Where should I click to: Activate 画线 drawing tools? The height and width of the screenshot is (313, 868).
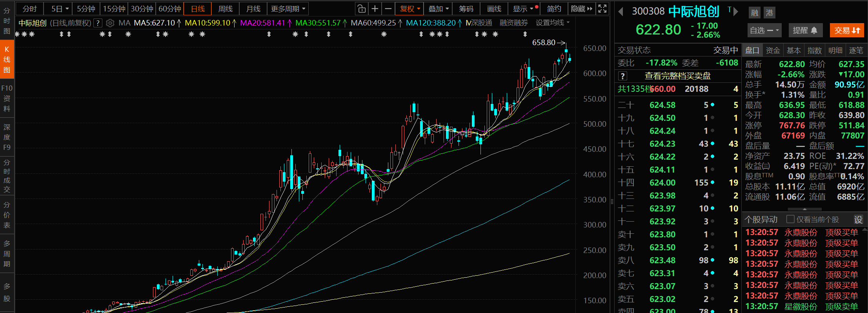click(494, 9)
